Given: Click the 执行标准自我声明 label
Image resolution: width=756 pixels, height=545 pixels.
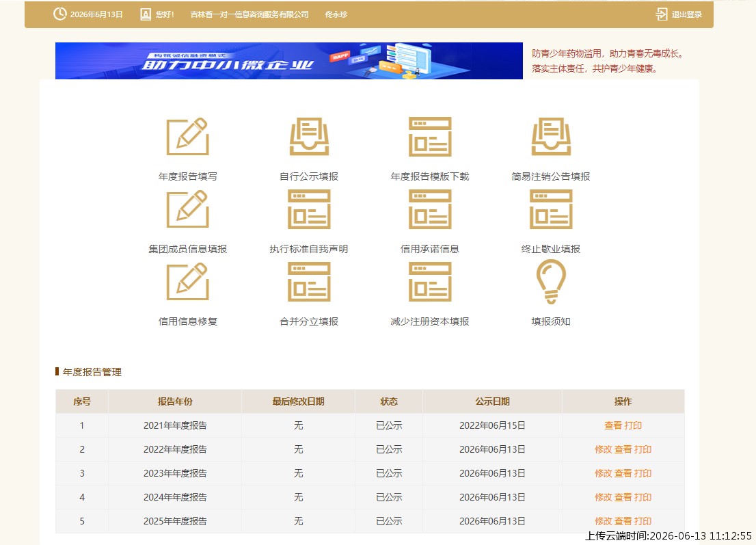Looking at the screenshot, I should pos(309,249).
